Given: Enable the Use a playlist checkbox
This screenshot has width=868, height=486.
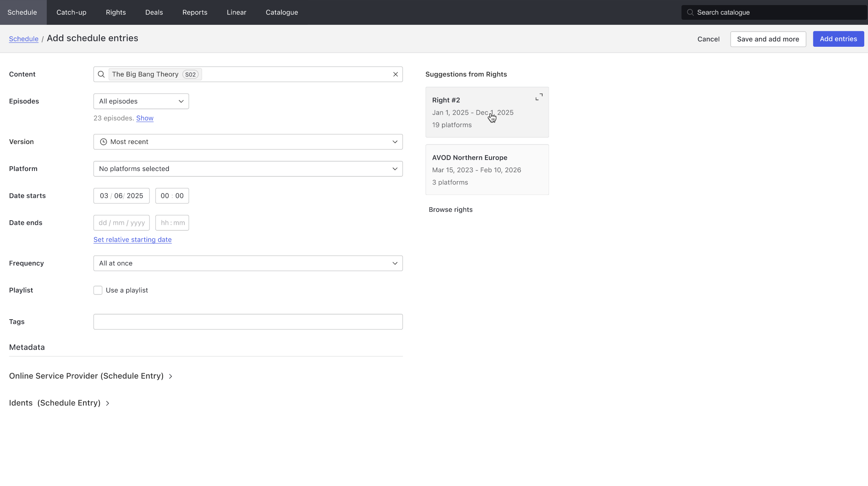Looking at the screenshot, I should coord(98,290).
